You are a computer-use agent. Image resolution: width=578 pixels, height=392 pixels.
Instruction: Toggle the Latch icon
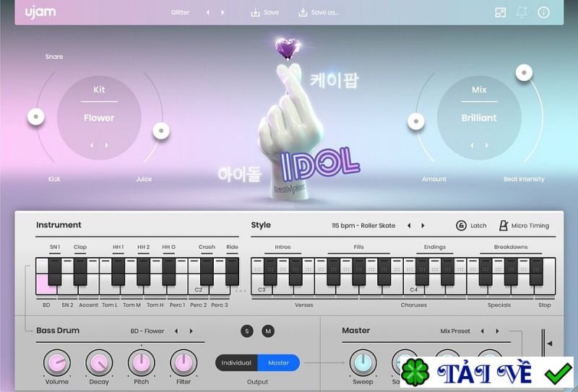461,225
